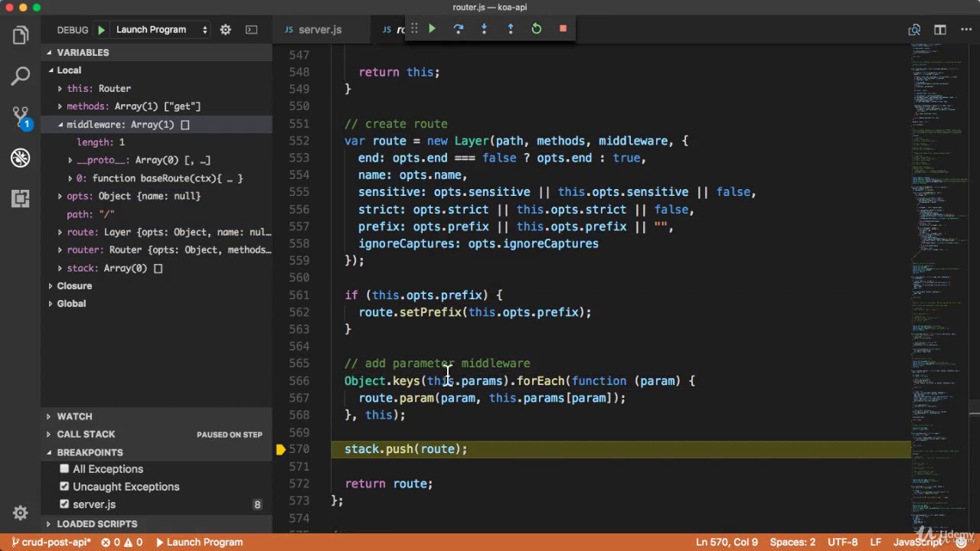Screen dimensions: 980x551
Task: Select the 'path: "/"' variable row
Action: tap(157, 214)
